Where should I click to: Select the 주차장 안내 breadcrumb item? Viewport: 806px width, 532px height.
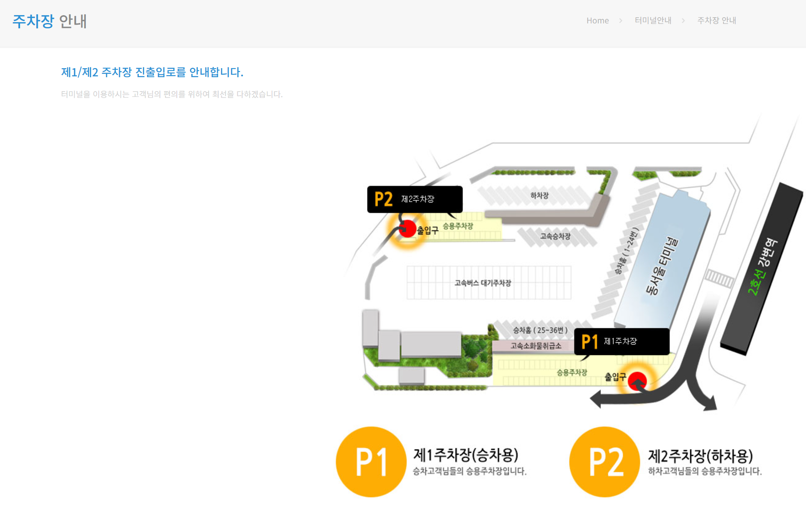[716, 21]
